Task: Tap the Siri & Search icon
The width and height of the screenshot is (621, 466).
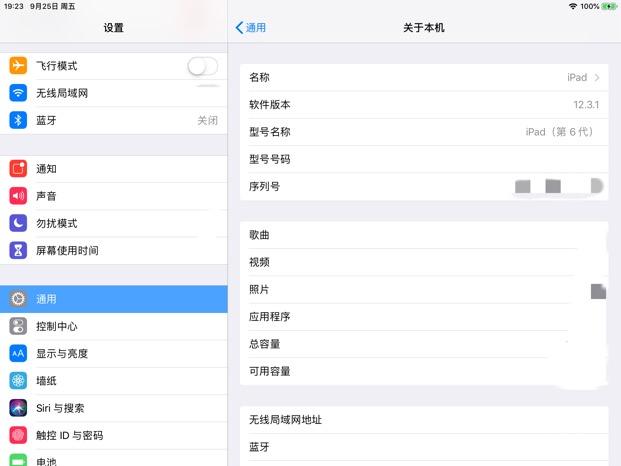Action: (18, 408)
